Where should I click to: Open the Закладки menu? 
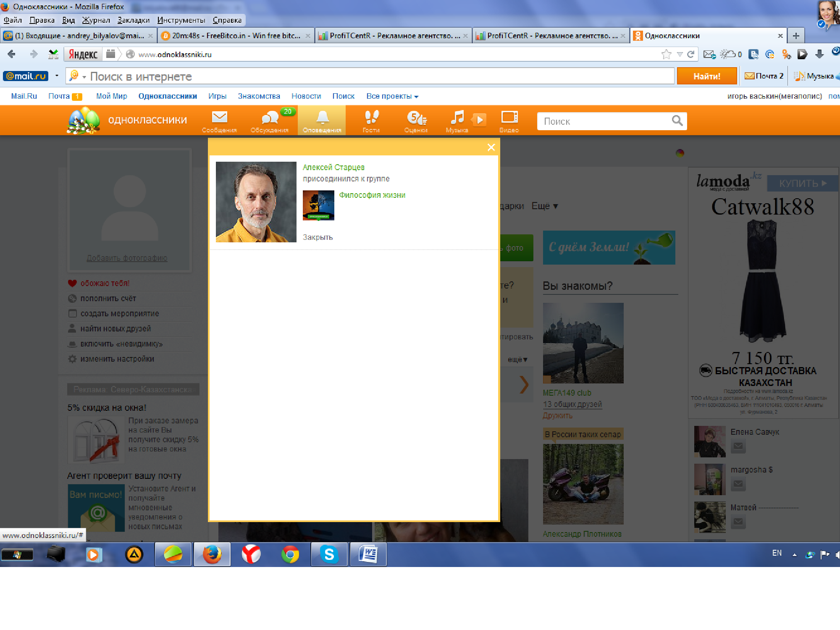pyautogui.click(x=133, y=20)
